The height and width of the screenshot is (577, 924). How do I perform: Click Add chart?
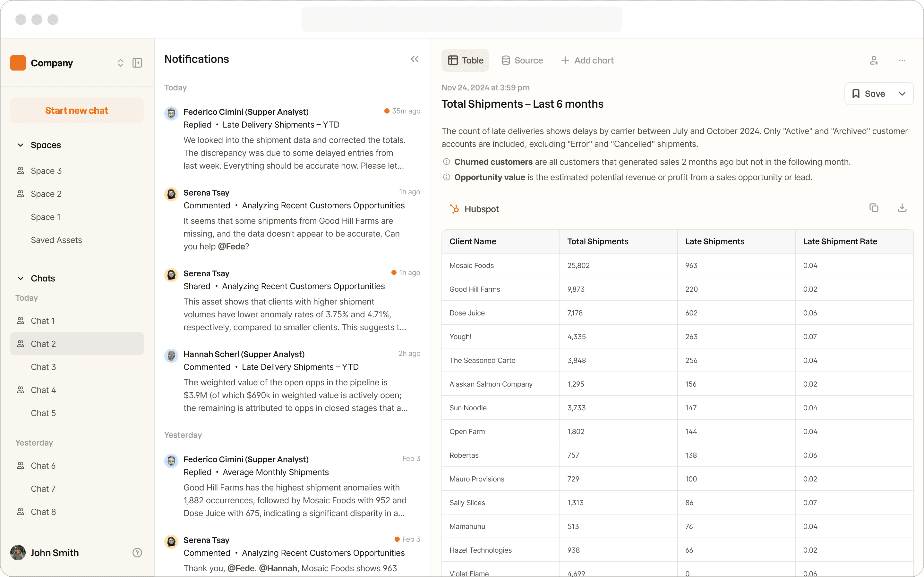(587, 60)
